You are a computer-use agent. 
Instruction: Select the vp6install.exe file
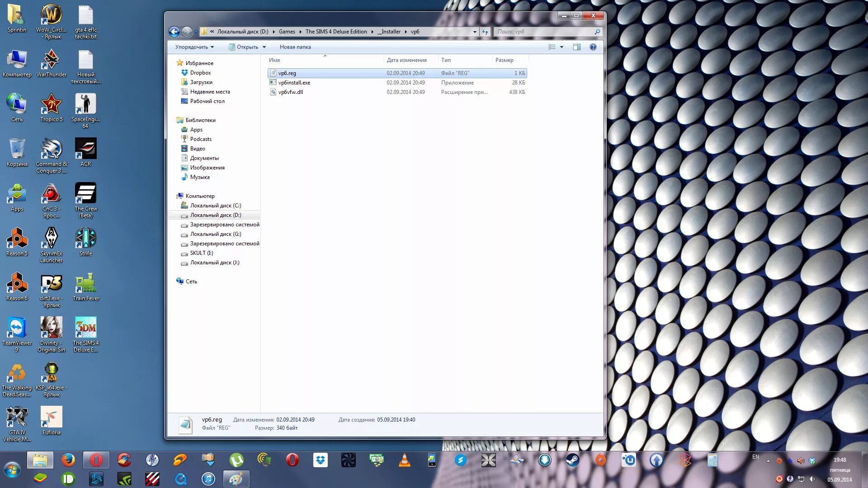point(294,83)
